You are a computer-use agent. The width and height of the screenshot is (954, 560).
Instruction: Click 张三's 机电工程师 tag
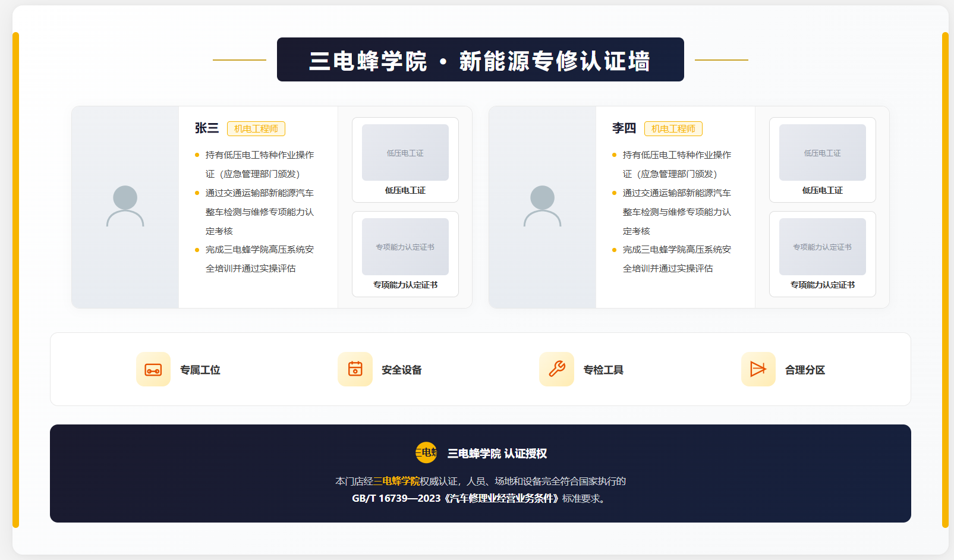pyautogui.click(x=256, y=128)
